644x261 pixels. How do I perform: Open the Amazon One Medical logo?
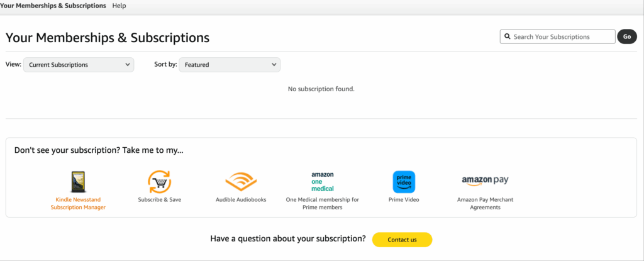click(x=322, y=181)
